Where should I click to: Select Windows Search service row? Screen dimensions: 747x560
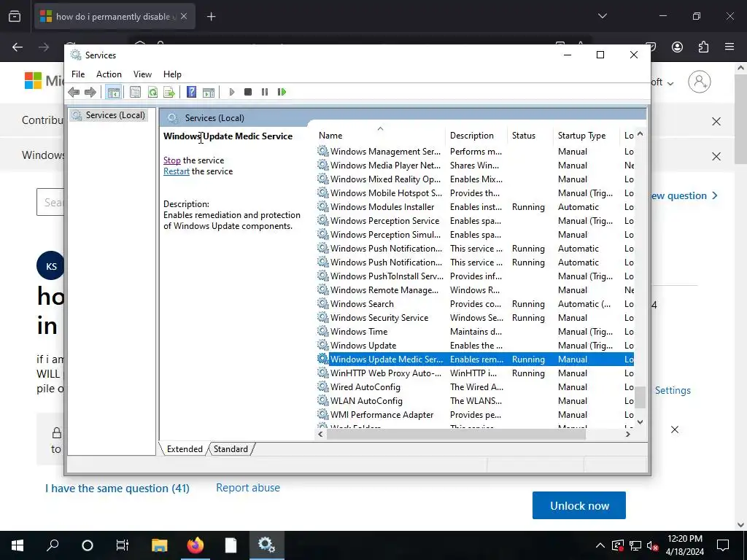coord(474,304)
